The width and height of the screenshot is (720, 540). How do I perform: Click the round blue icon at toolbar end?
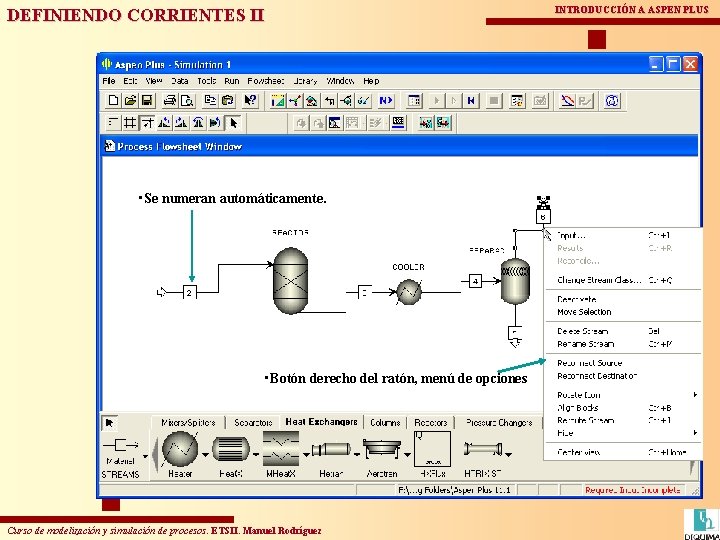tap(612, 100)
